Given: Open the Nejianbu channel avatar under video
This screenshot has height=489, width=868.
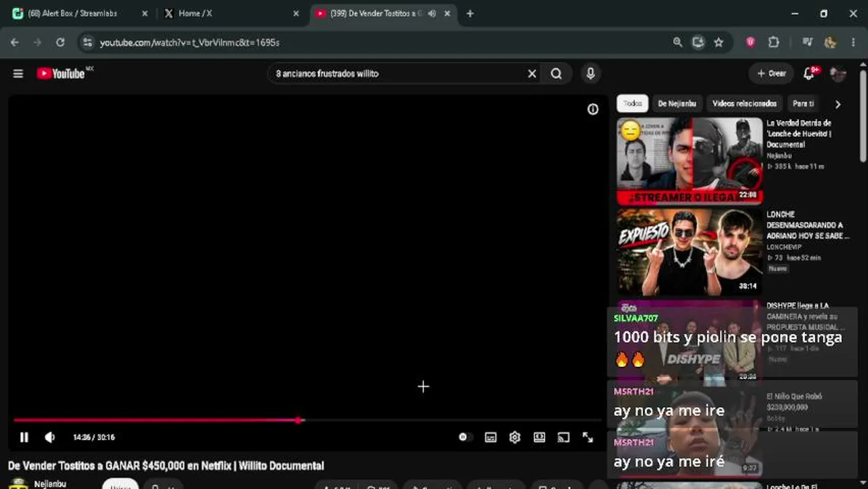Looking at the screenshot, I should tap(18, 484).
